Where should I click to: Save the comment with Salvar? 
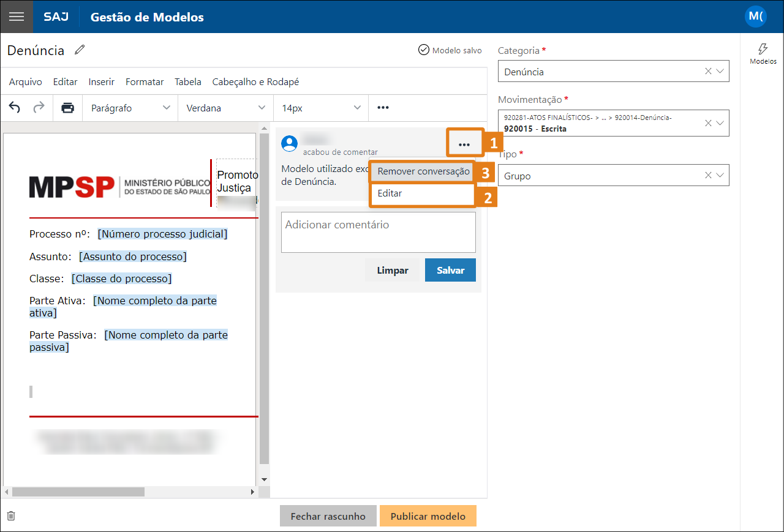pos(450,270)
